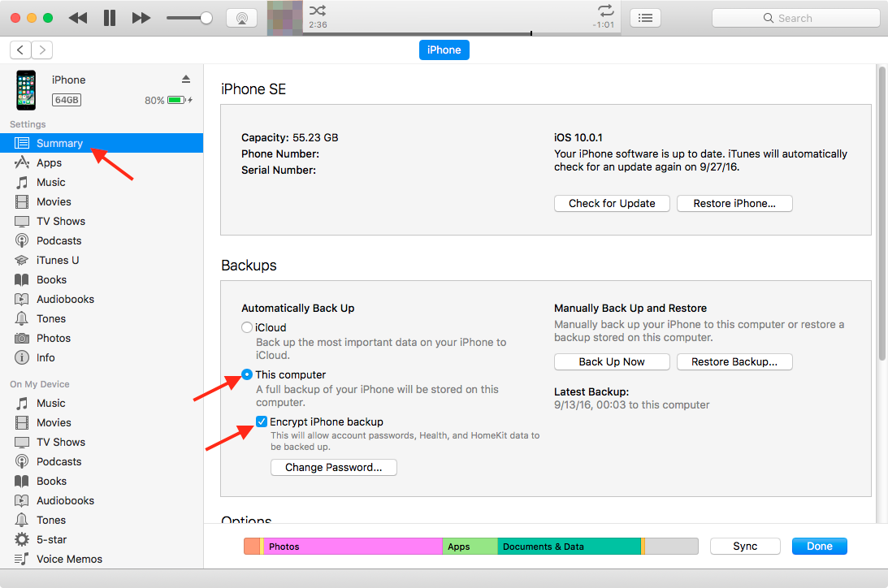Toggle repeat in the now playing bar
This screenshot has height=588, width=888.
(606, 11)
